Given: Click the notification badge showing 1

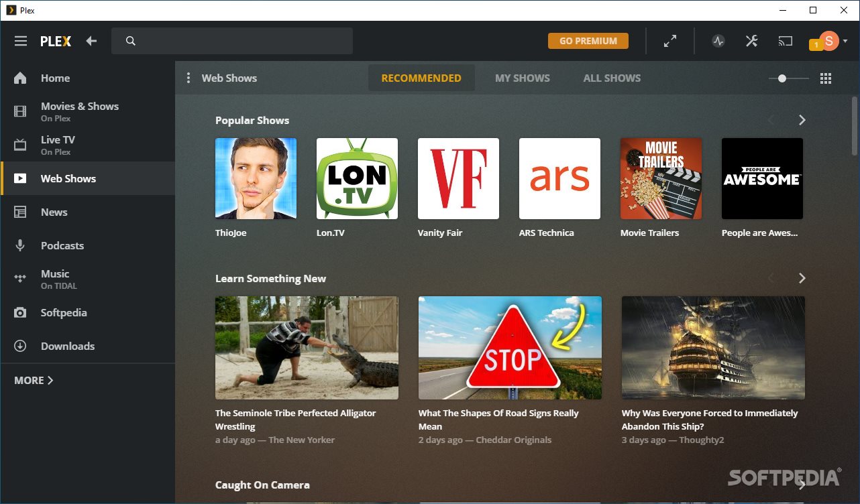Looking at the screenshot, I should [816, 45].
